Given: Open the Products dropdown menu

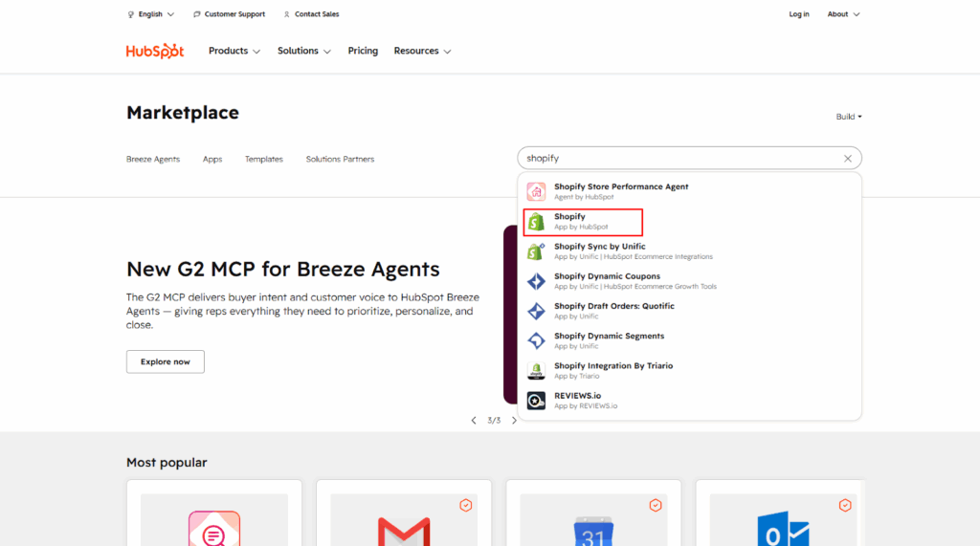Looking at the screenshot, I should coord(234,51).
